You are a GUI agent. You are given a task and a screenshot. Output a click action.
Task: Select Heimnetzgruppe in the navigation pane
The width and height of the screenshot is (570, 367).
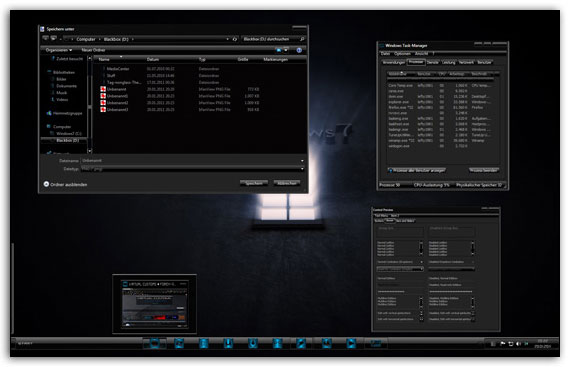point(65,113)
